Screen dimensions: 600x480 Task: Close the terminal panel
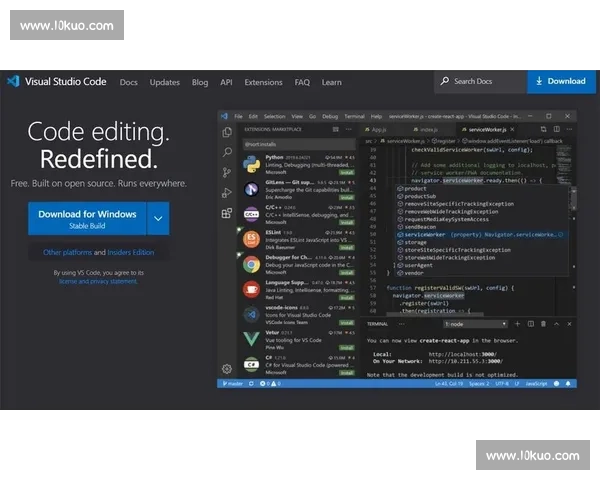(x=569, y=324)
